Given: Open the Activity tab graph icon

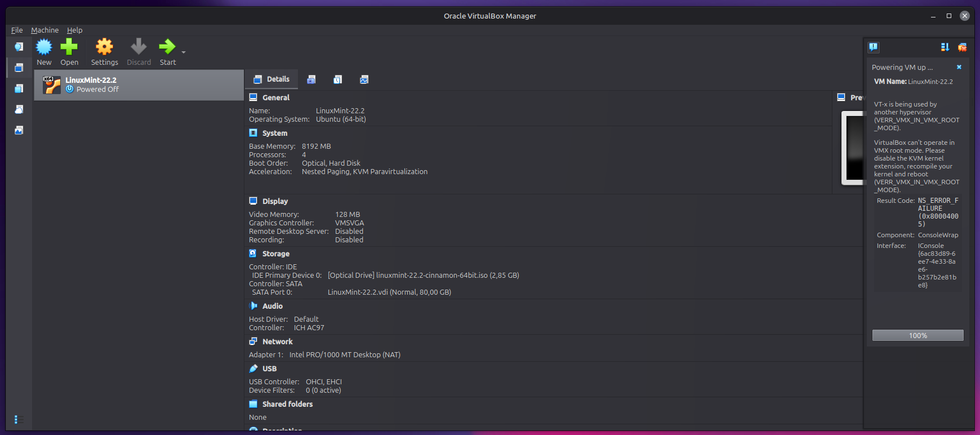Looking at the screenshot, I should click(x=364, y=80).
